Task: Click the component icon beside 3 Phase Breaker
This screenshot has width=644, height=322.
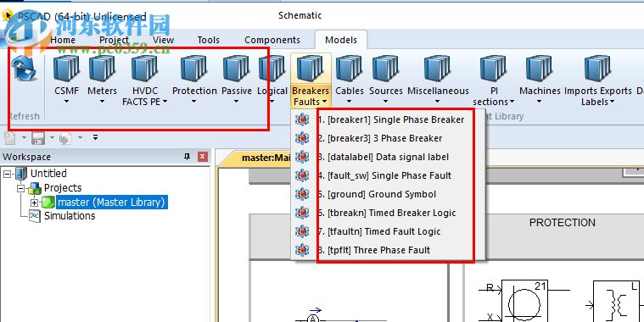Action: [x=302, y=138]
